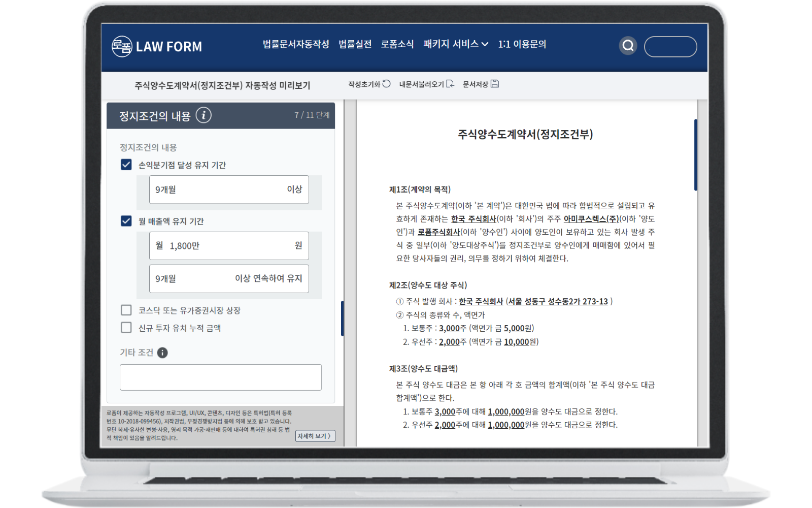Open the search magnifier icon

pyautogui.click(x=628, y=46)
